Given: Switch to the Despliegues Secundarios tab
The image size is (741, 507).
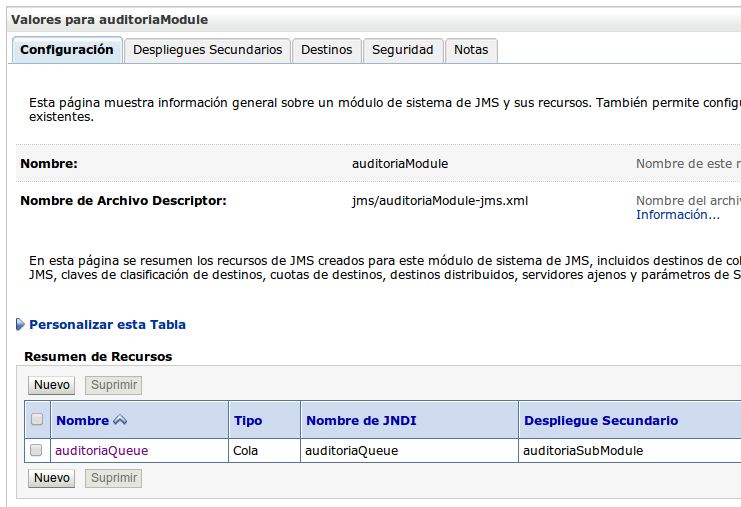Looking at the screenshot, I should point(207,50).
